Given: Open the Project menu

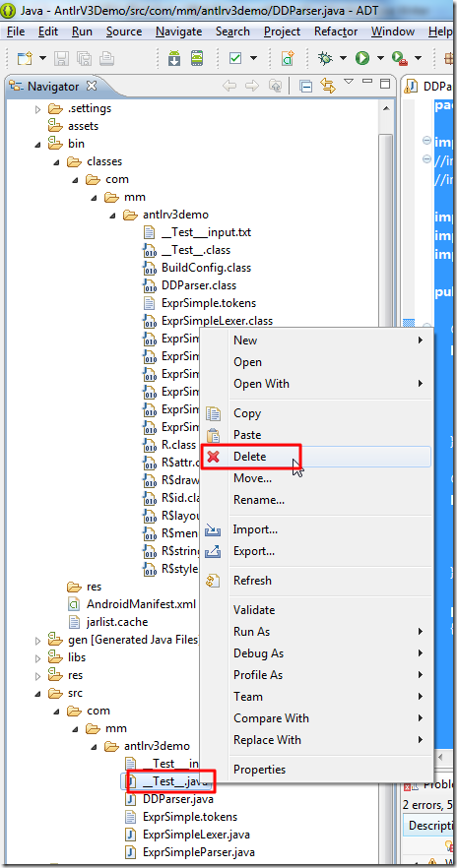Looking at the screenshot, I should [282, 31].
